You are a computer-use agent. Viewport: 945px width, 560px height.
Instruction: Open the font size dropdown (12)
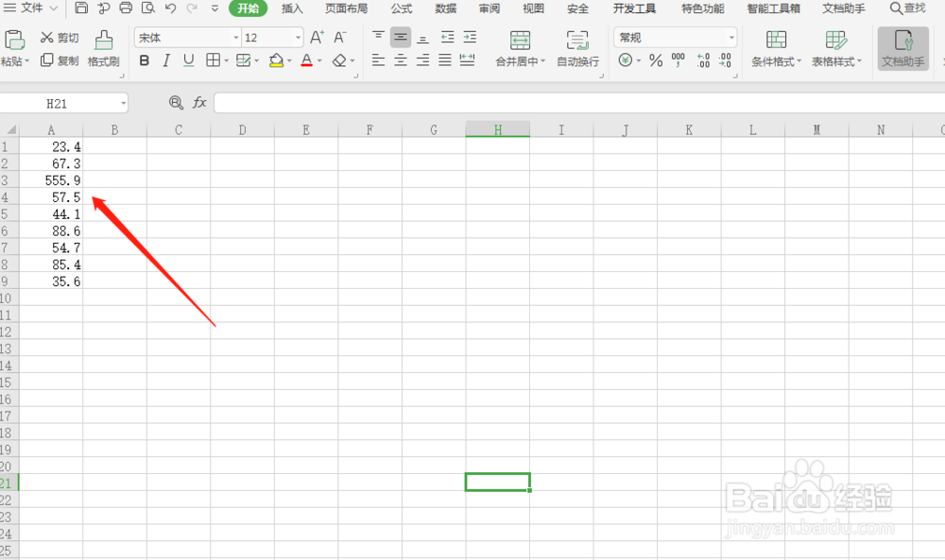pyautogui.click(x=298, y=38)
